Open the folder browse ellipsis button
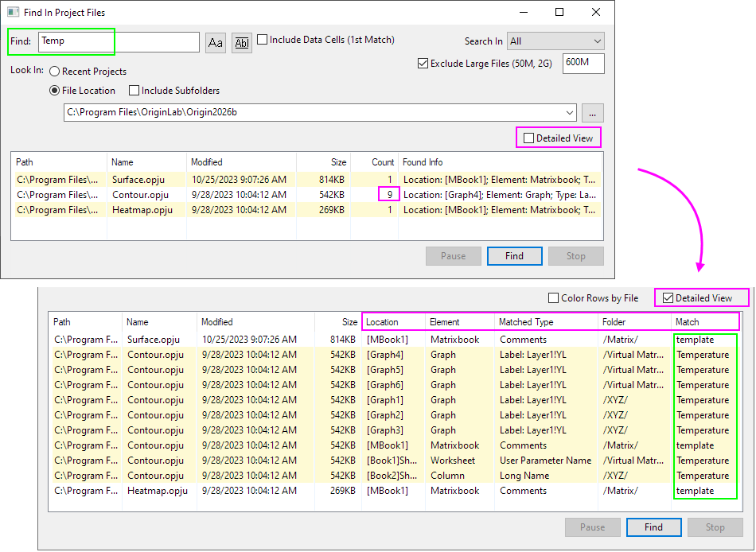Viewport: 756px width, 552px height. pyautogui.click(x=593, y=113)
